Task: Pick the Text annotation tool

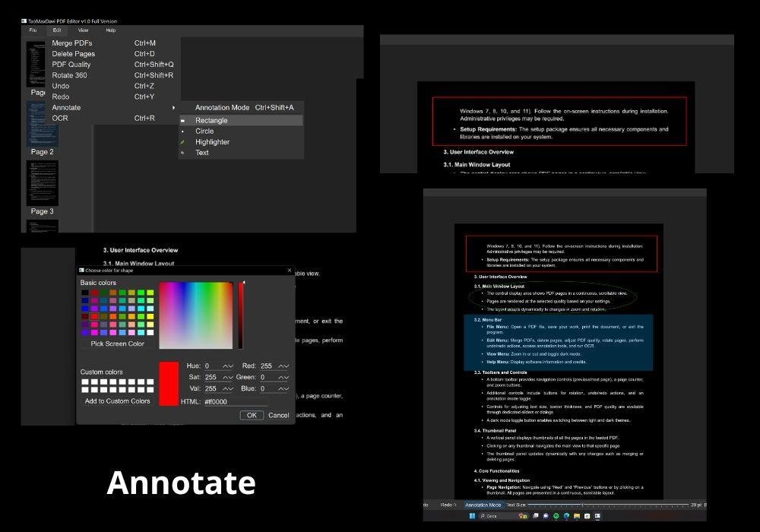Action: coord(201,152)
